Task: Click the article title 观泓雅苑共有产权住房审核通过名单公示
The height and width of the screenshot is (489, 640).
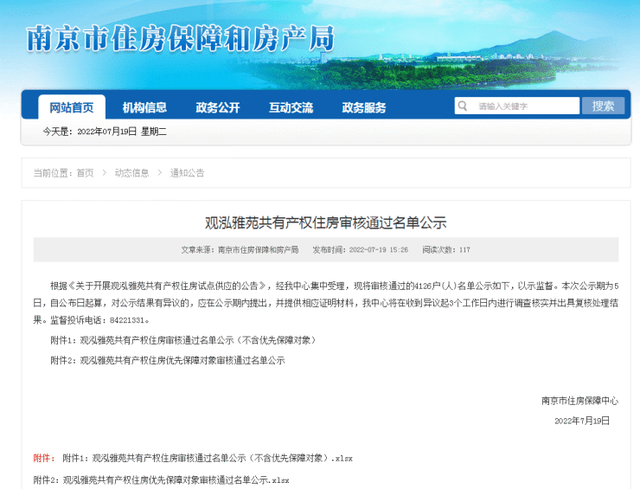Action: tap(326, 221)
